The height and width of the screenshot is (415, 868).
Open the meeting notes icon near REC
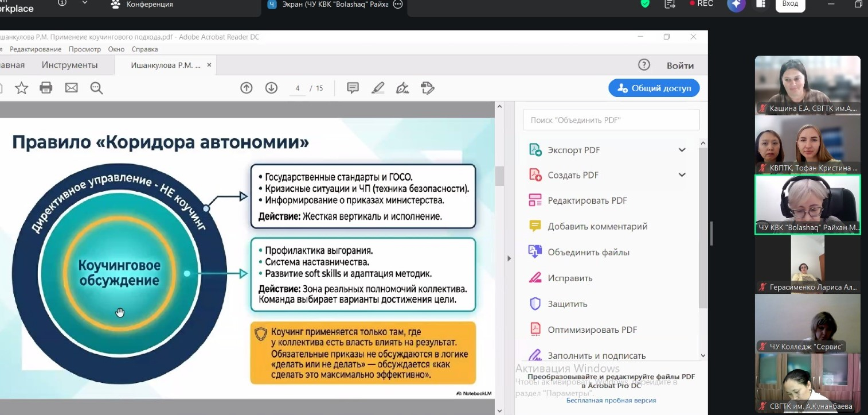[670, 4]
